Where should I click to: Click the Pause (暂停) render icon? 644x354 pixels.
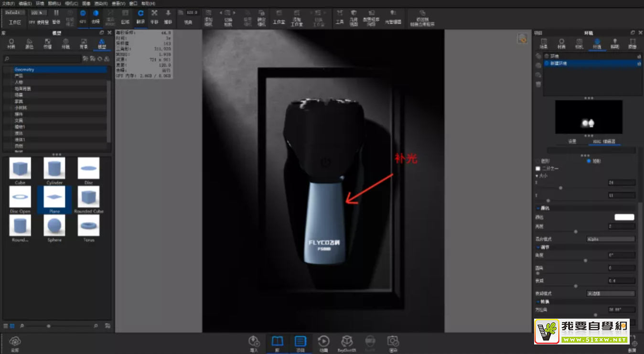(x=56, y=16)
